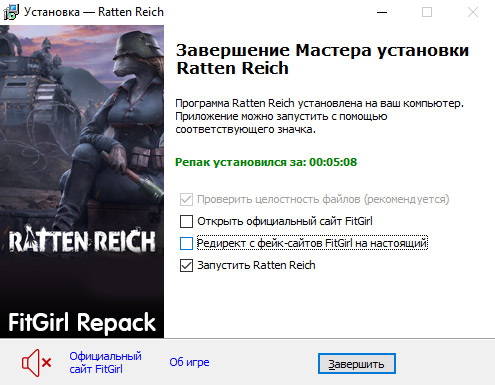Viewport: 495px width, 385px height.
Task: Mute installer music with the speaker icon
Action: tap(37, 363)
